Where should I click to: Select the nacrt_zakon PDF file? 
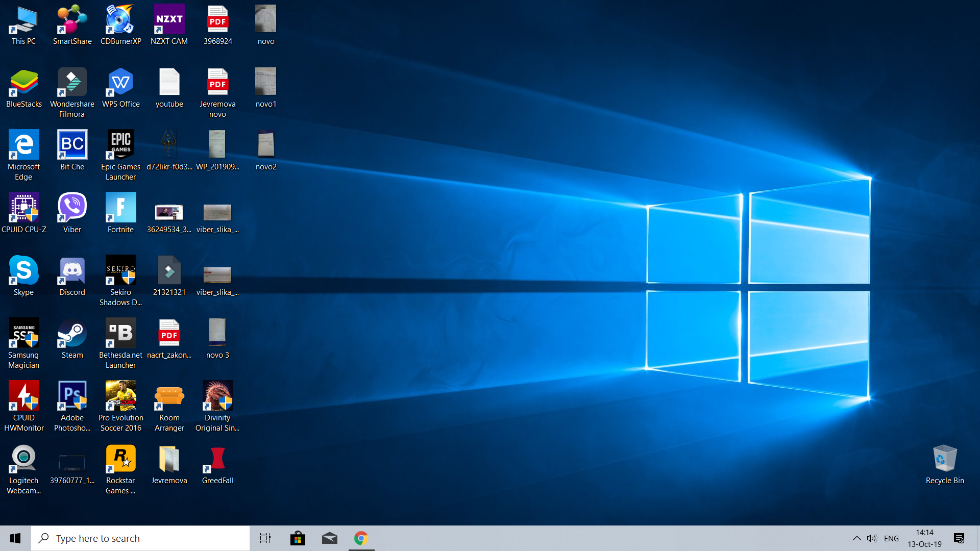point(169,339)
